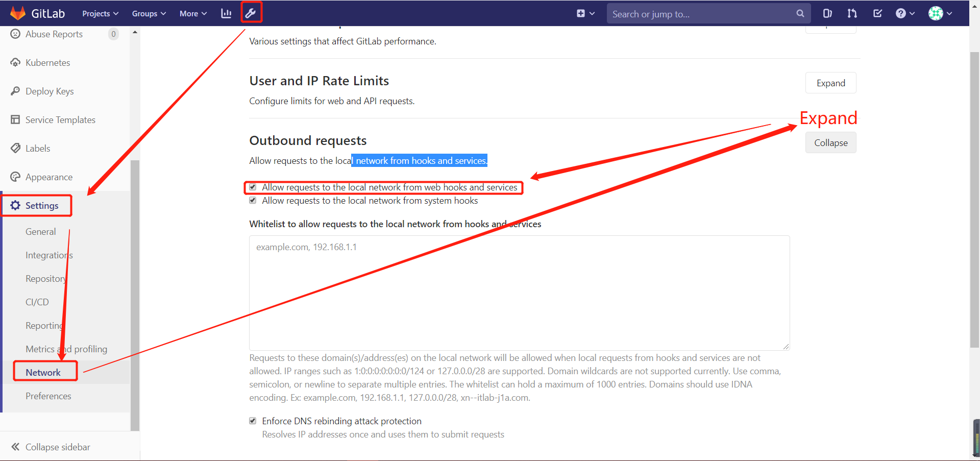Open the Reporting settings page

[44, 326]
